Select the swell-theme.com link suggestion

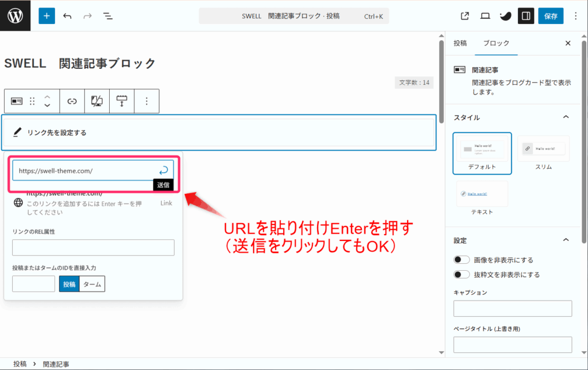(93, 202)
